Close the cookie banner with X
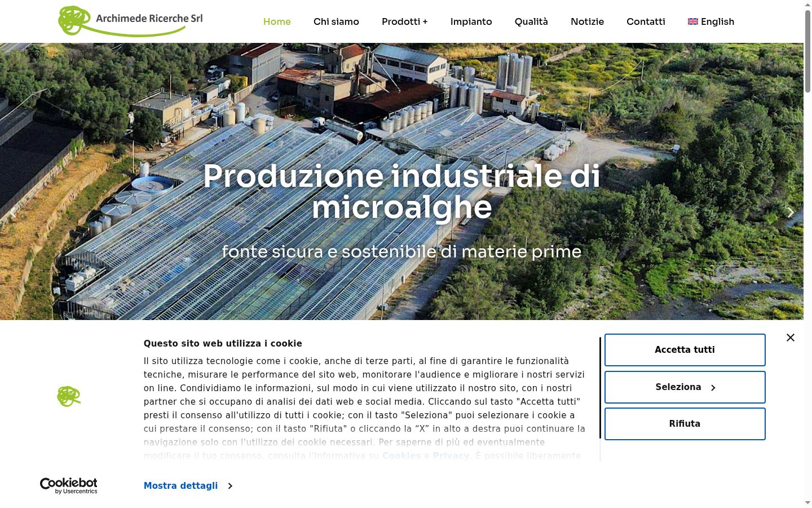The width and height of the screenshot is (812, 508). point(791,338)
